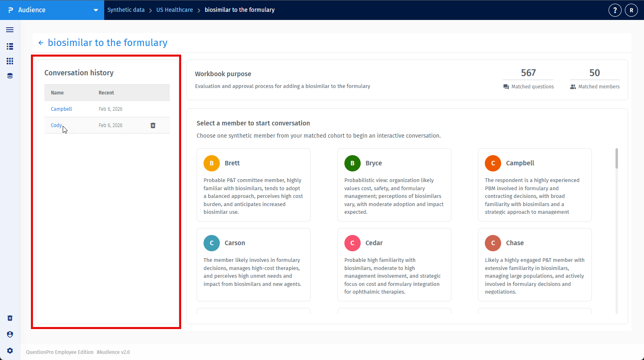The height and width of the screenshot is (360, 644).
Task: Click the QuestionPro Employee Edition footer text
Action: click(x=60, y=352)
